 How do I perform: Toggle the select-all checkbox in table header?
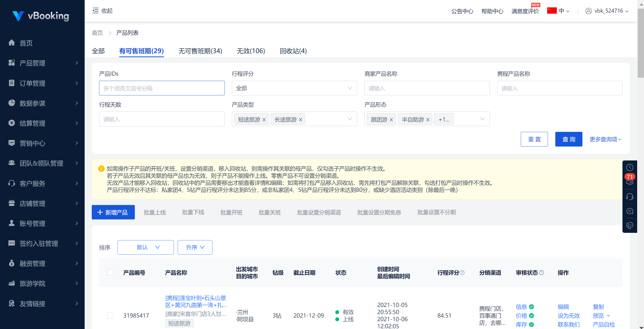(x=110, y=272)
